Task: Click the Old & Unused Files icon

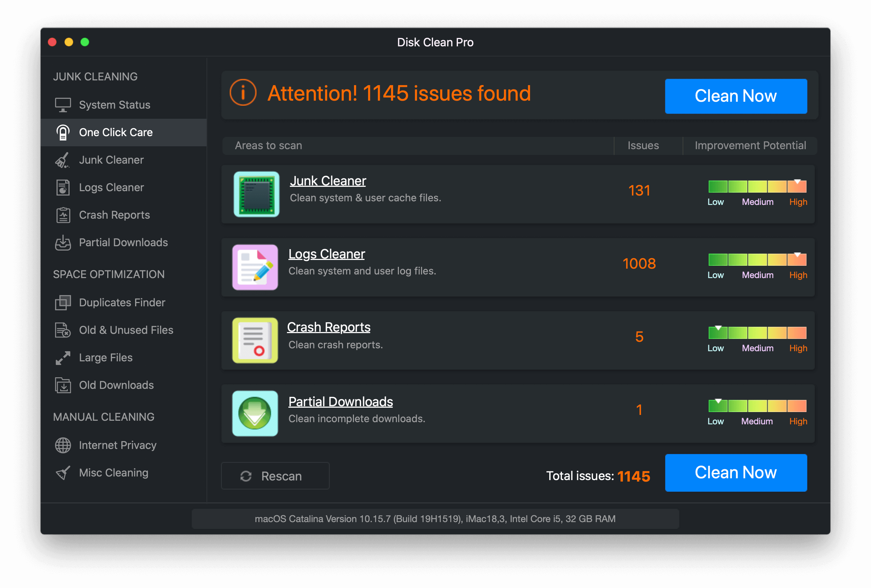Action: coord(63,330)
